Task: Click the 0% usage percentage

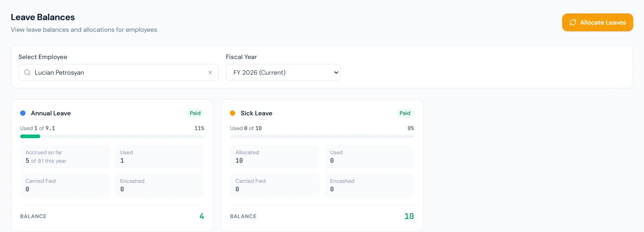Action: (x=411, y=128)
